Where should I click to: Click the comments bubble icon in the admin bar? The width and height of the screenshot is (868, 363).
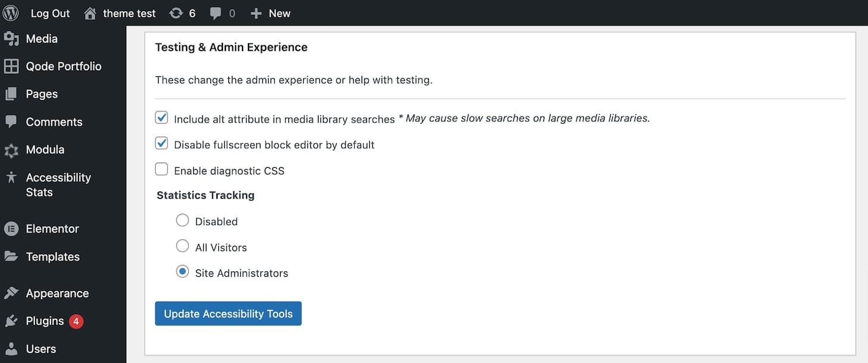215,12
